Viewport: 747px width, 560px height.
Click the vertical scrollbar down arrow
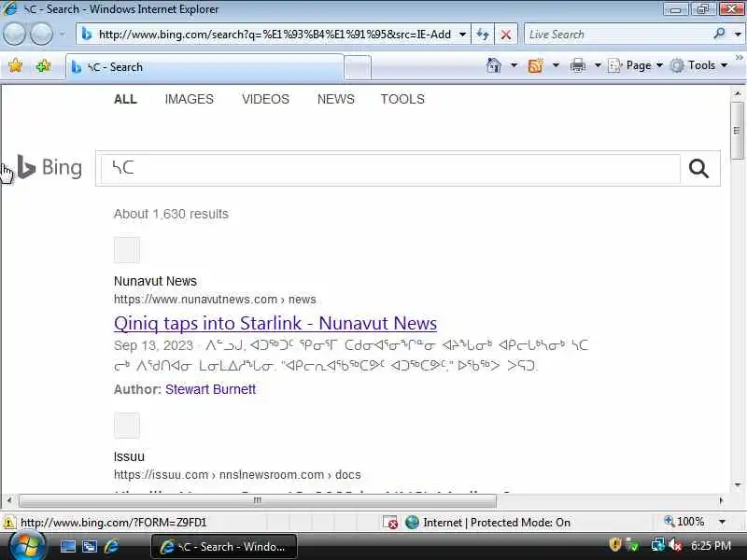pyautogui.click(x=738, y=484)
